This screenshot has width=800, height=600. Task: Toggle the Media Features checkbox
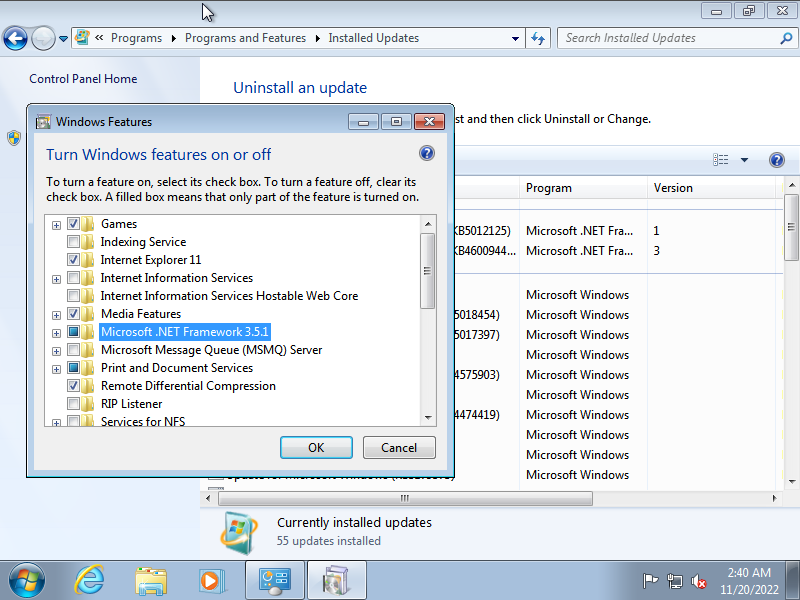point(73,313)
